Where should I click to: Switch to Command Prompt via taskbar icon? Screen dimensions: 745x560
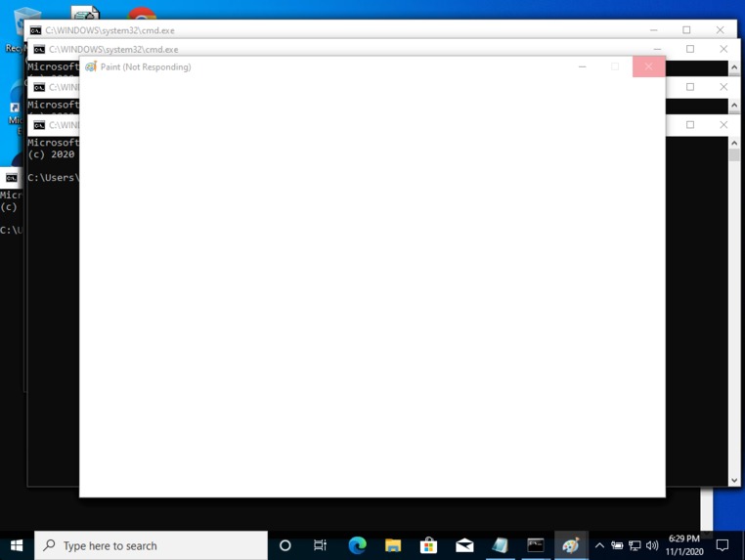click(536, 545)
